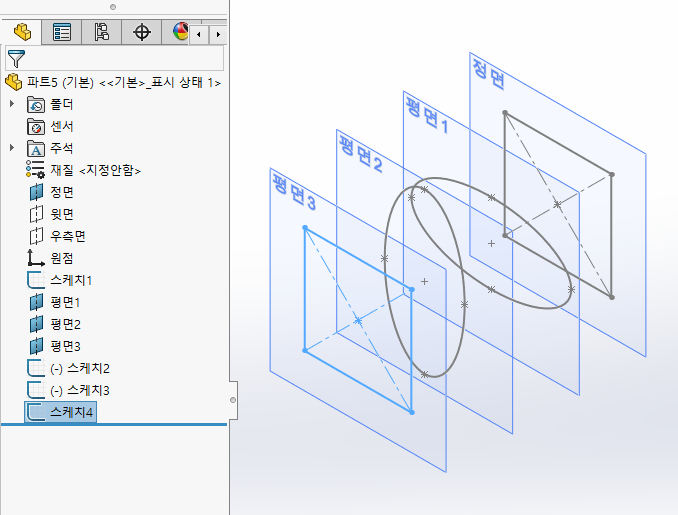Click the 원점 label in the tree

[x=62, y=259]
